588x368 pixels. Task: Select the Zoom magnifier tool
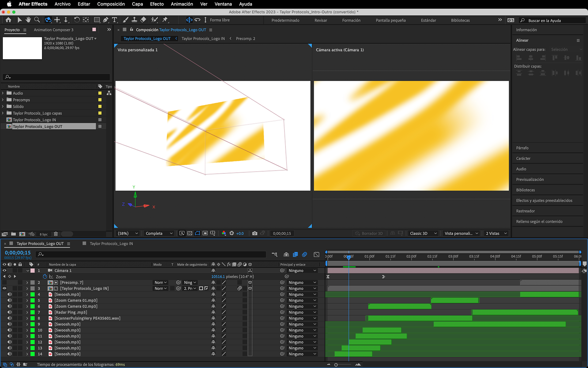37,20
